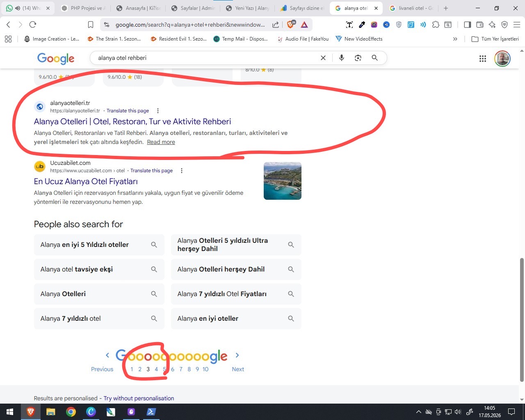Focus the Google search input field

click(205, 58)
